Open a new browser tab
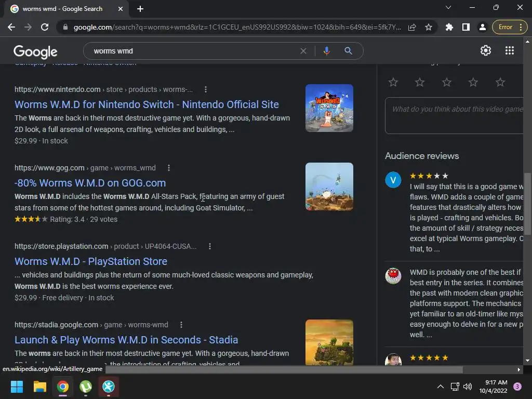The height and width of the screenshot is (399, 532). click(x=140, y=9)
